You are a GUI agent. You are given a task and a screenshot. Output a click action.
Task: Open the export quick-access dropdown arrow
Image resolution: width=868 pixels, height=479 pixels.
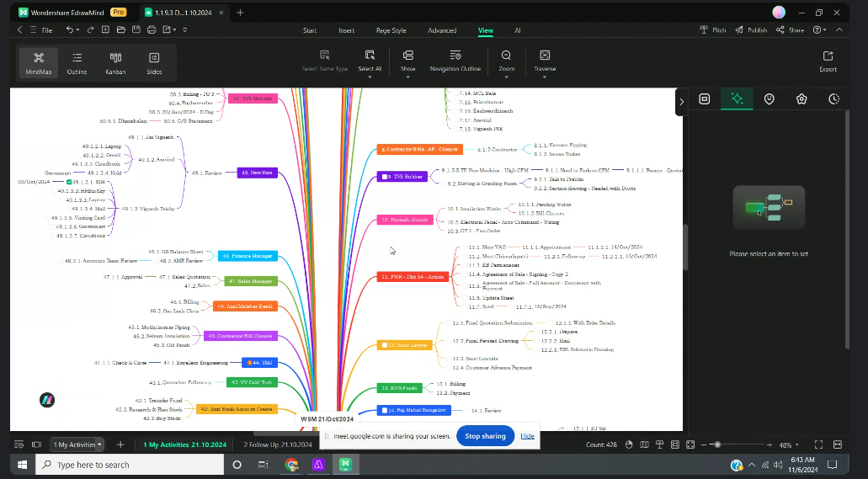pos(175,30)
